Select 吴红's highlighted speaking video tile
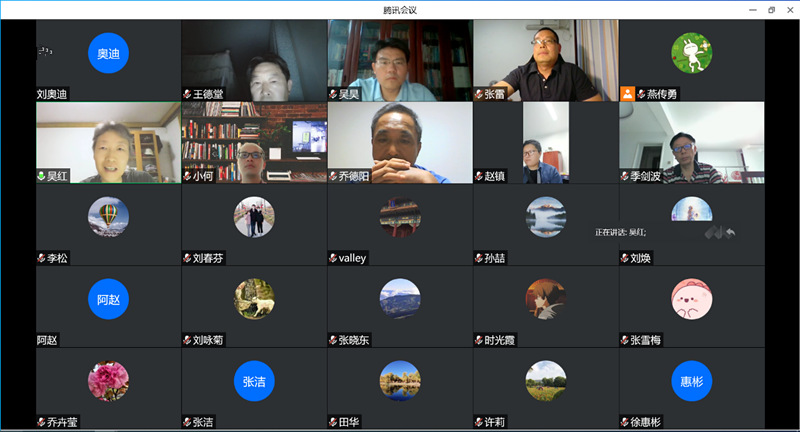Image resolution: width=800 pixels, height=432 pixels. click(108, 140)
